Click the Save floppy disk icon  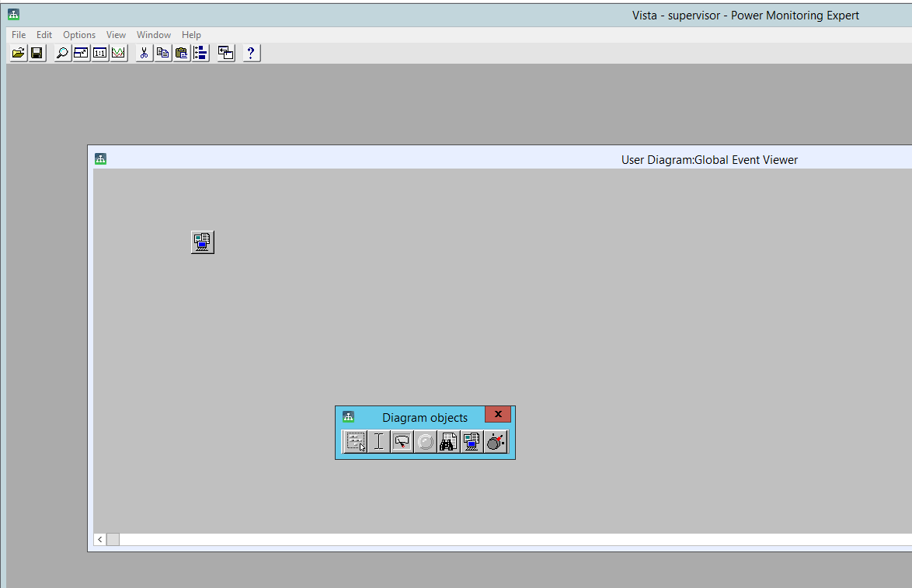point(37,54)
